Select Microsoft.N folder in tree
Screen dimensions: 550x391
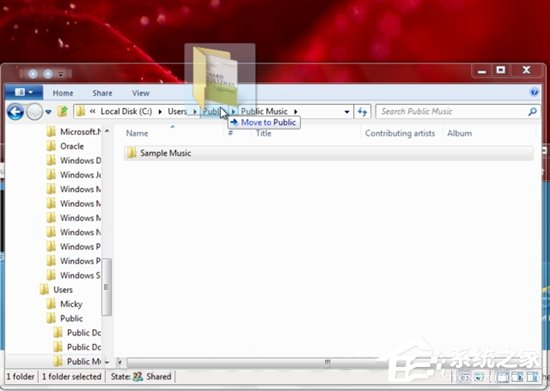(x=80, y=132)
